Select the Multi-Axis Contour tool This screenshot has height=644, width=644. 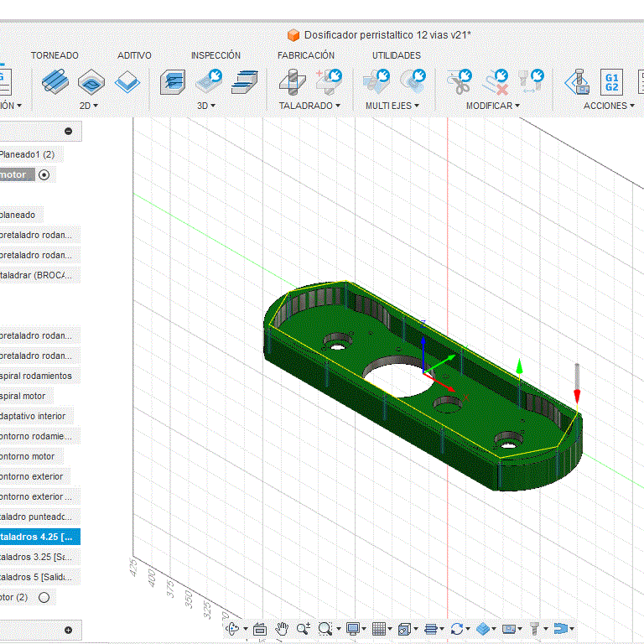[413, 81]
